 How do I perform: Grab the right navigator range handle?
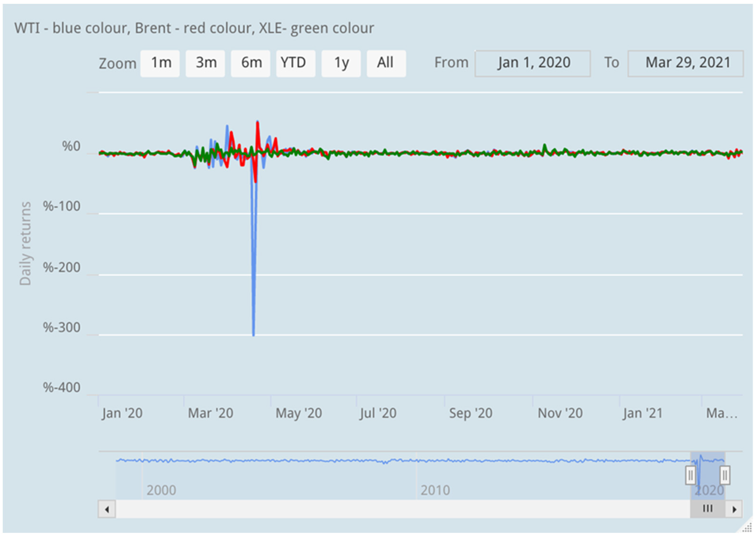point(725,476)
